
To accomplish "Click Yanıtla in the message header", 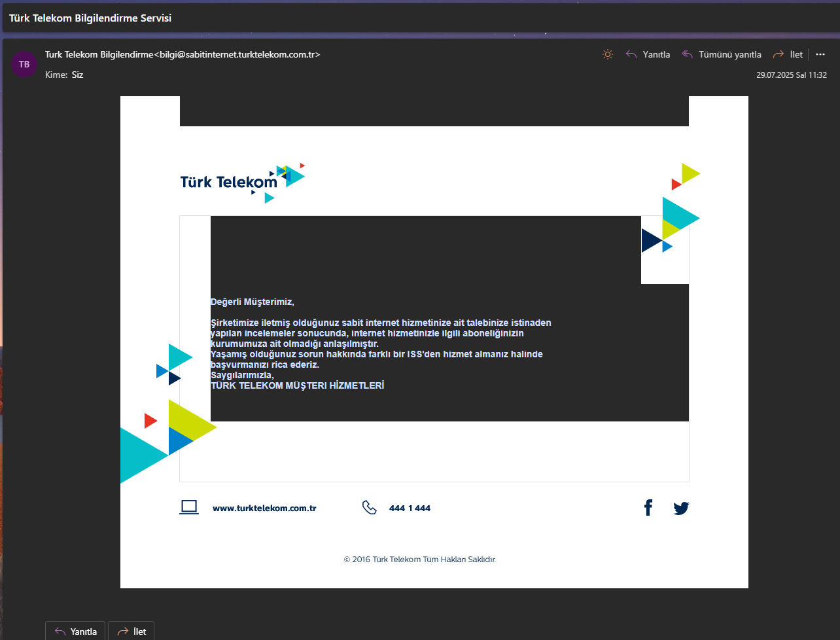I will [648, 54].
